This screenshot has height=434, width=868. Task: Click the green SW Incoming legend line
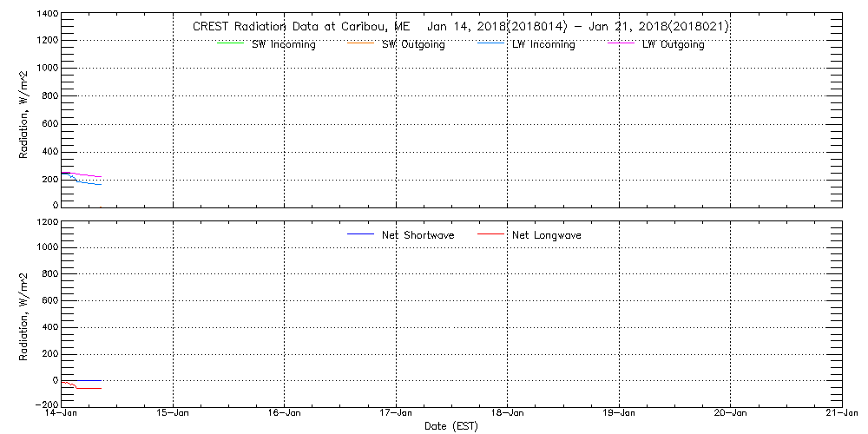pyautogui.click(x=230, y=43)
